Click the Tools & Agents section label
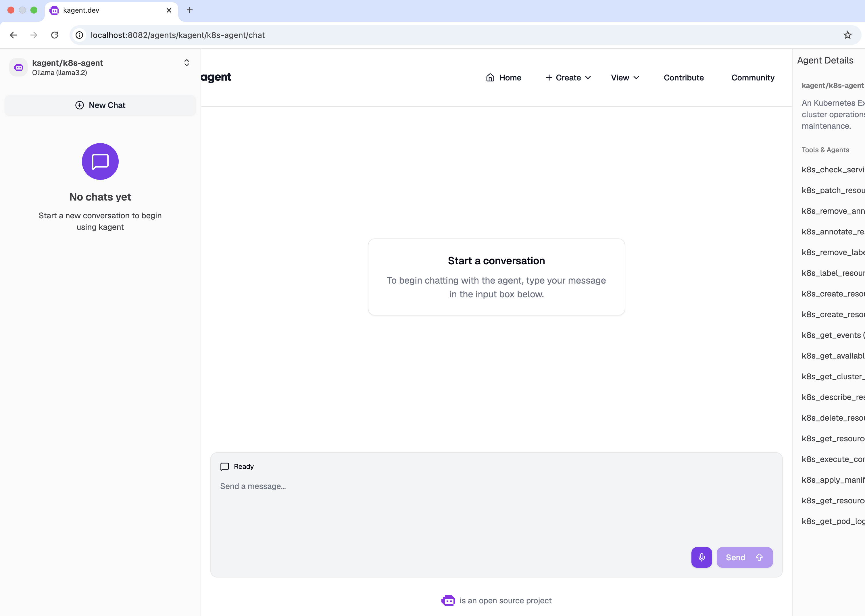Image resolution: width=865 pixels, height=616 pixels. (825, 150)
